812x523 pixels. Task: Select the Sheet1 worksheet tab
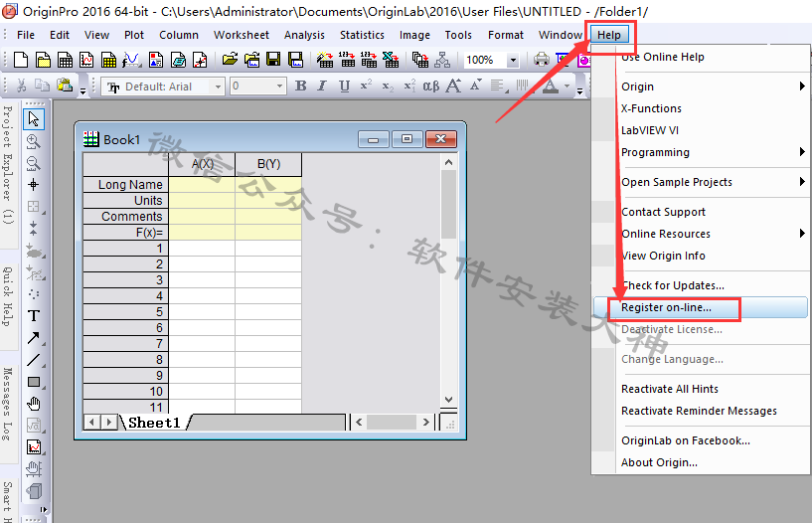coord(154,423)
